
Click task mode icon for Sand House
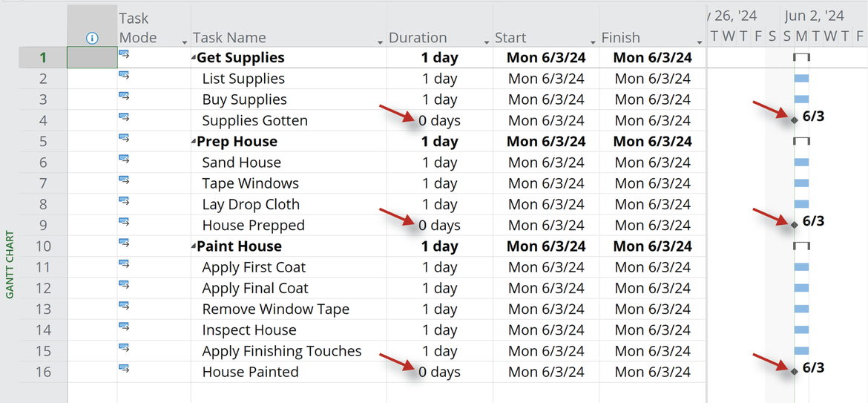coord(124,160)
